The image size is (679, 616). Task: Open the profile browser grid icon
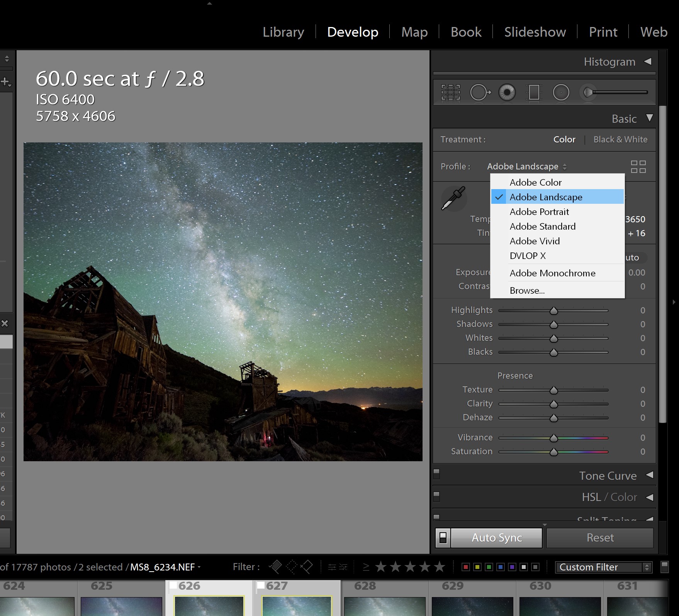(638, 166)
